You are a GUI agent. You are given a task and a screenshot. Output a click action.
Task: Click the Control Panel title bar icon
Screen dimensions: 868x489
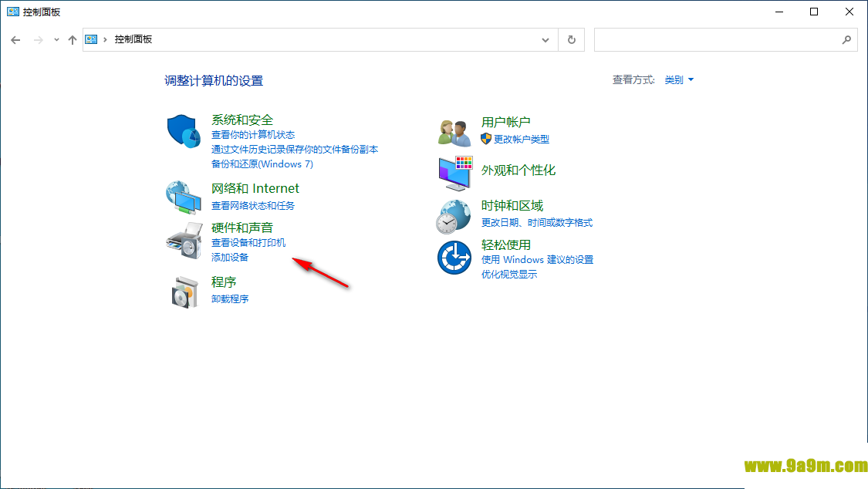(13, 12)
